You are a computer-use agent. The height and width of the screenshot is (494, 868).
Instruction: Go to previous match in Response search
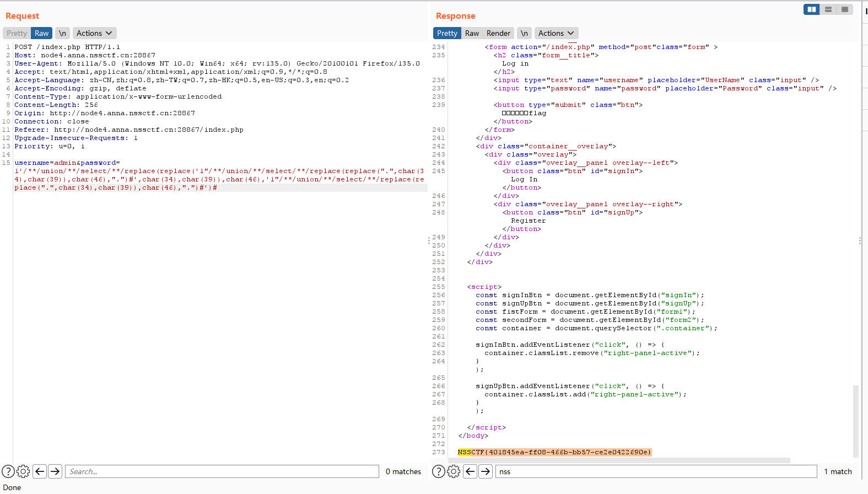pyautogui.click(x=470, y=471)
